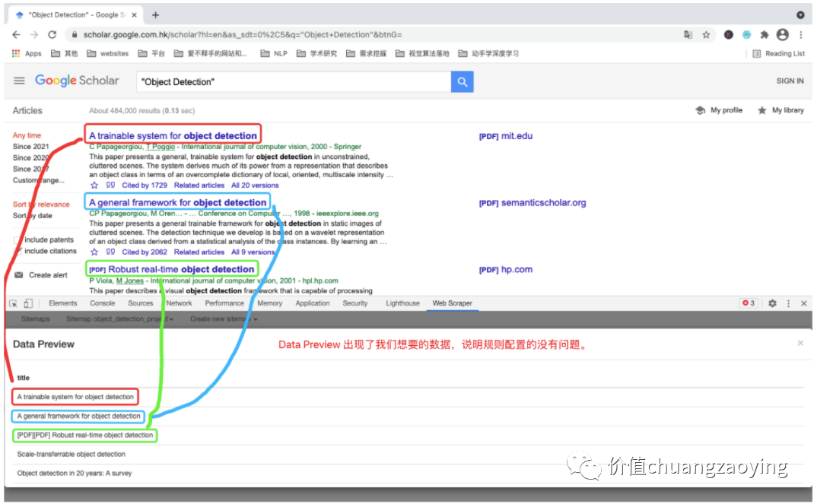
Task: Open "A trainable system for object detection"
Action: pos(173,136)
